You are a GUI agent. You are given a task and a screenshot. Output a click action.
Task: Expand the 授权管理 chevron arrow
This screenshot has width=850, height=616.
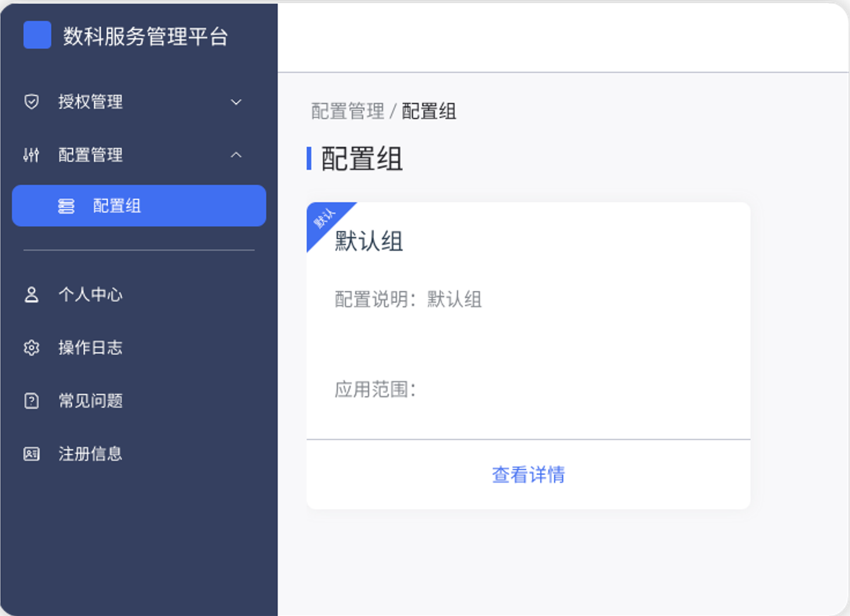(236, 102)
